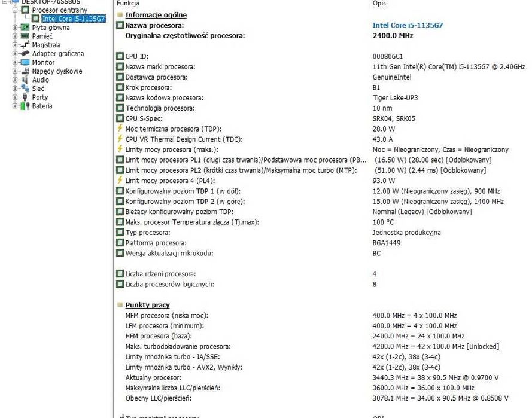Click the motherboard icon beside Płyta główna
The height and width of the screenshot is (418, 532).
click(25, 28)
